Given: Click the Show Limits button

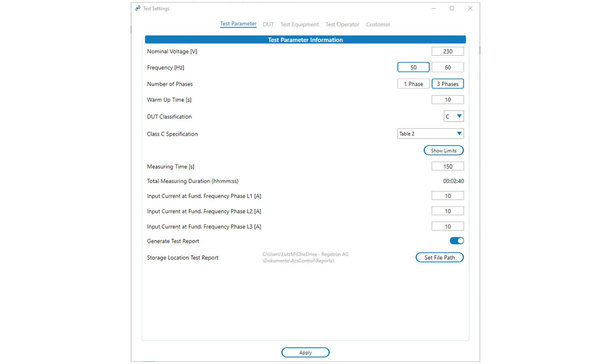Looking at the screenshot, I should click(x=443, y=150).
